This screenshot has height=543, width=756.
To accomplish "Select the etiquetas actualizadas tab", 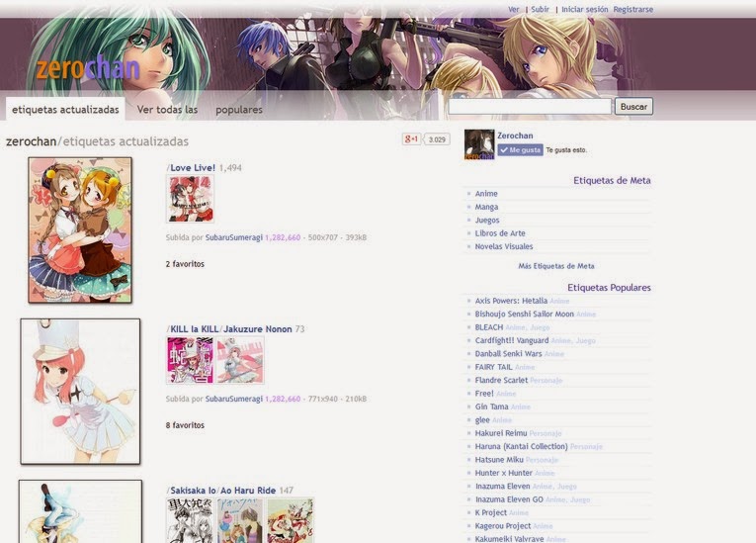I will (x=65, y=110).
